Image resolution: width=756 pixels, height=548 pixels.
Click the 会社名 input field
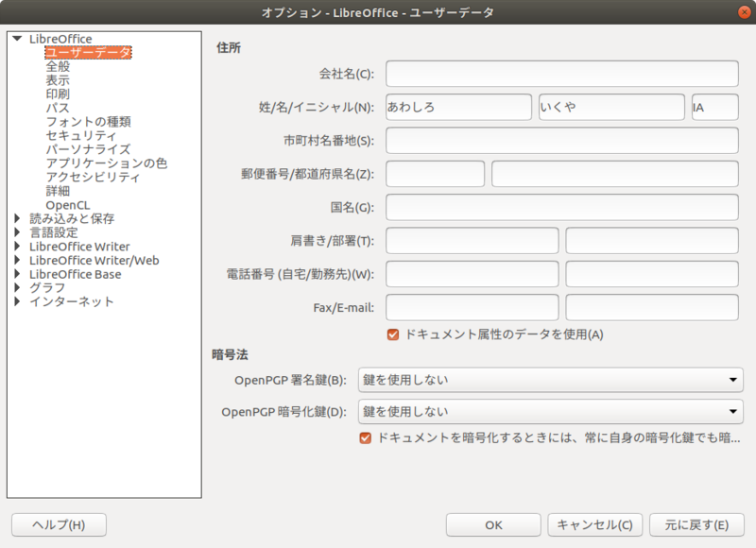(561, 74)
